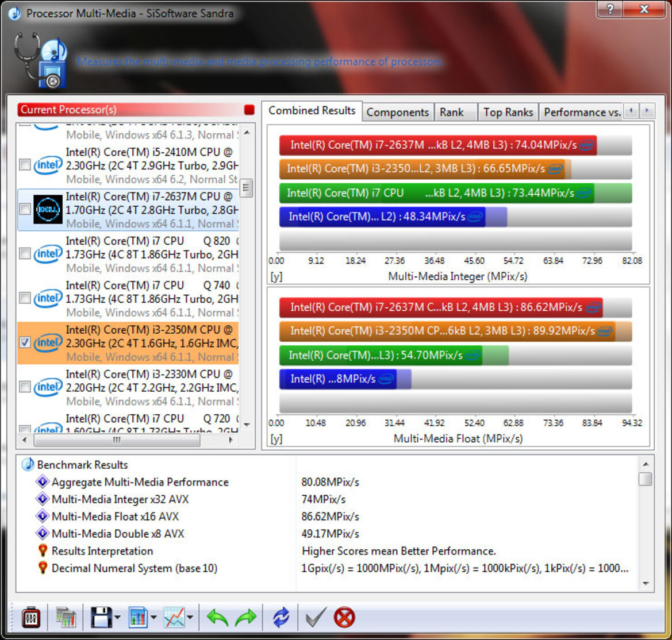The height and width of the screenshot is (640, 672).
Task: Click the bar chart view icon
Action: click(x=138, y=617)
